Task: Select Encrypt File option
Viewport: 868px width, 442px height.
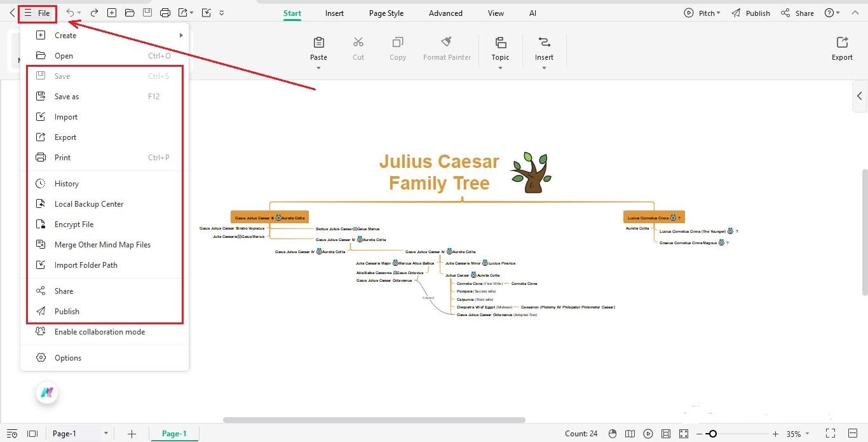Action: 105,224
